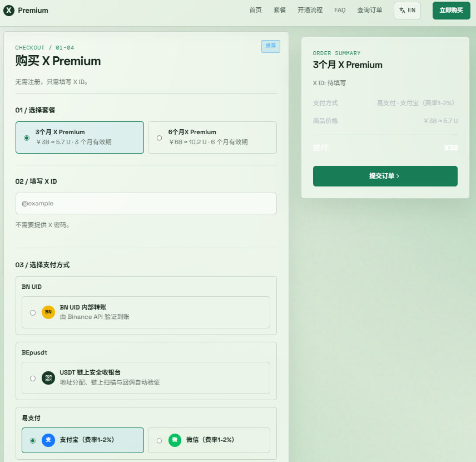Click '无需注册，只需填写 X ID。' subtitle
The image size is (476, 462).
[52, 82]
